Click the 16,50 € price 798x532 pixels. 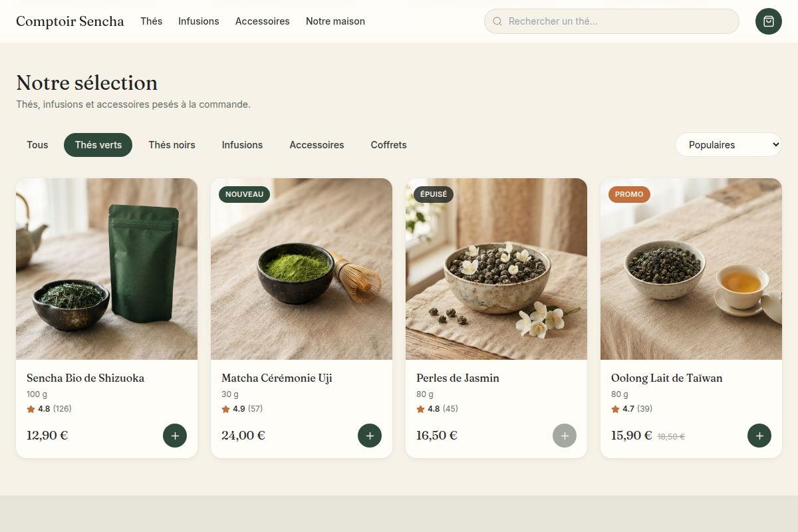click(x=437, y=436)
